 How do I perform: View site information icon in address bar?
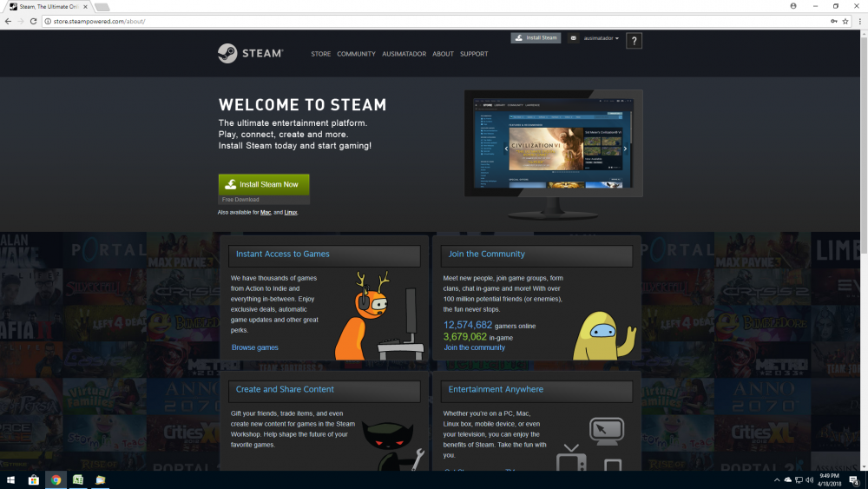point(49,21)
